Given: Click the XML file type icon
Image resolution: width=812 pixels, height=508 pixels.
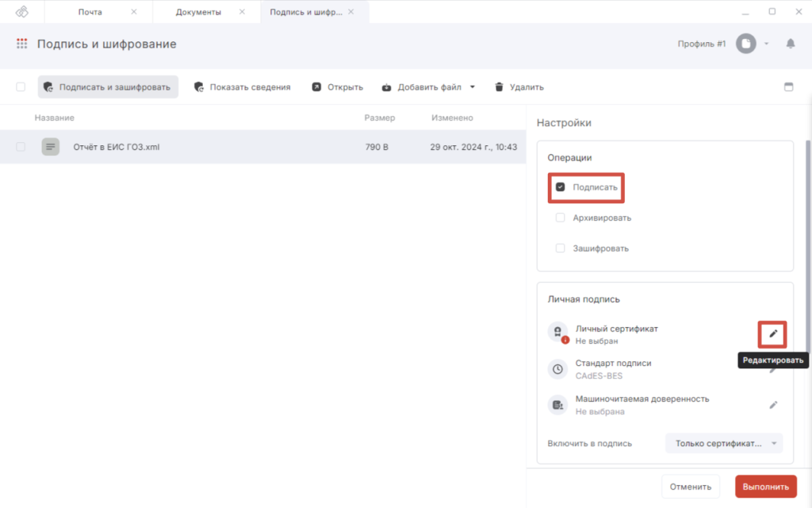Looking at the screenshot, I should point(50,147).
